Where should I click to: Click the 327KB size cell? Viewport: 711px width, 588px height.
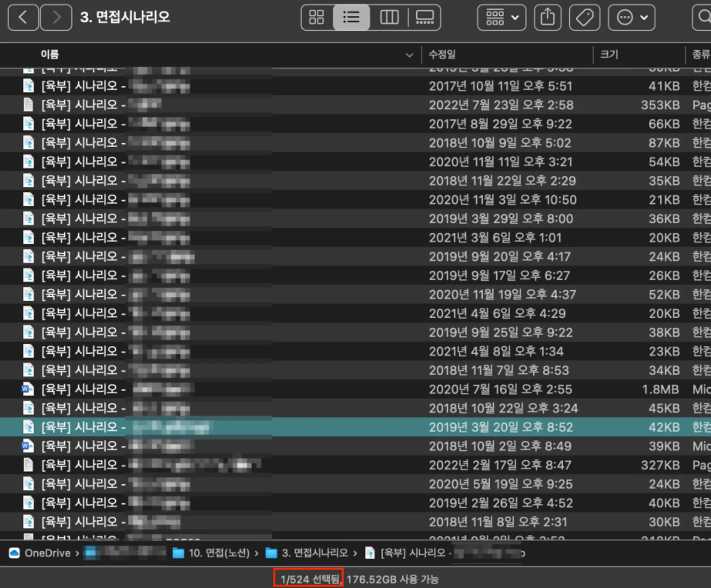tap(660, 465)
